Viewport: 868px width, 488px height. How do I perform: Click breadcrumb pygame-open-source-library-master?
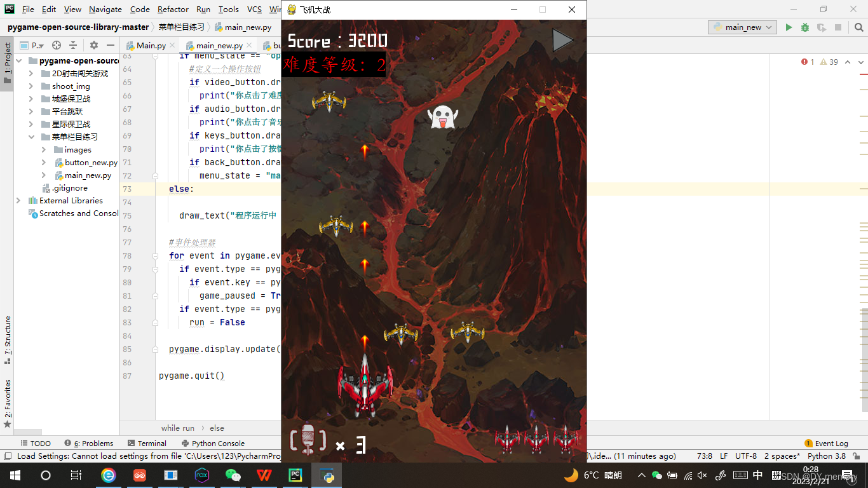click(x=78, y=27)
